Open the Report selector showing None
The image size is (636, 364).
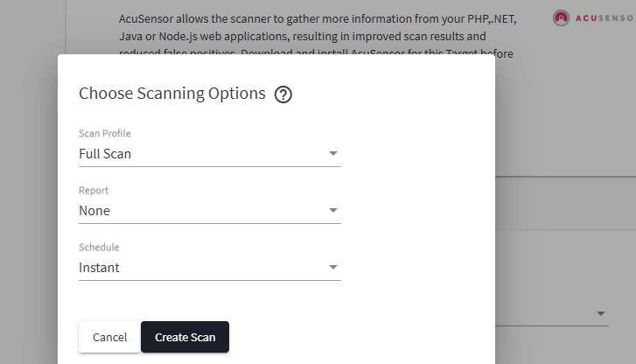coord(209,211)
